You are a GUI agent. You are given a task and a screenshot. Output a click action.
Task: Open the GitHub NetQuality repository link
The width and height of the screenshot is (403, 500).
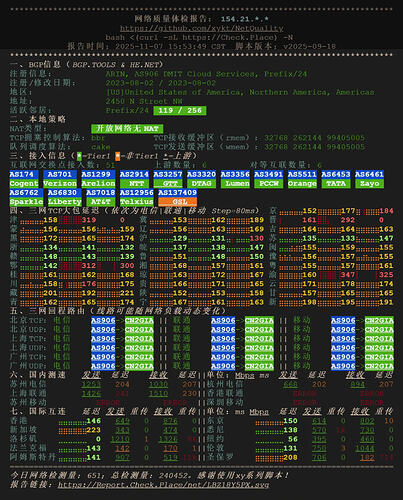click(x=202, y=28)
